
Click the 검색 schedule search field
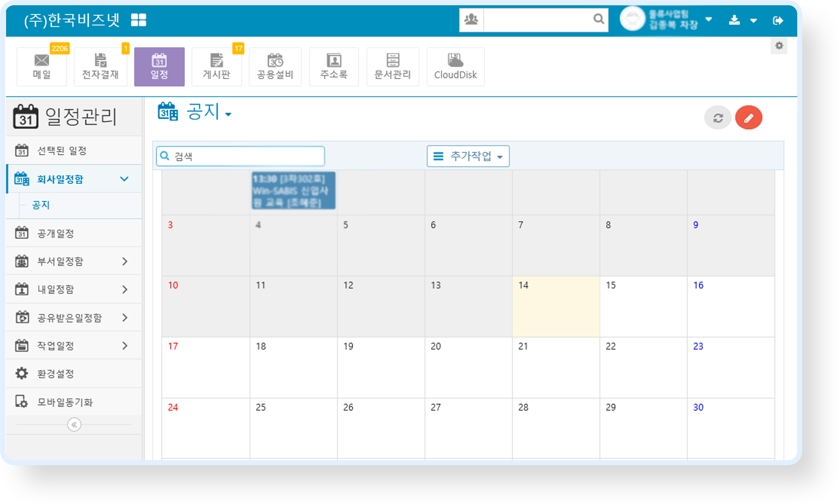[241, 156]
